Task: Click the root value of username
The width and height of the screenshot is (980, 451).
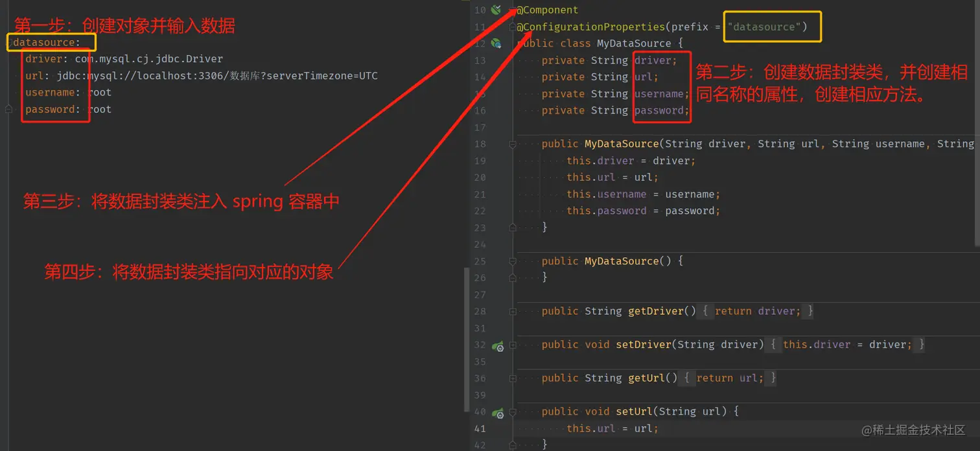Action: 100,93
